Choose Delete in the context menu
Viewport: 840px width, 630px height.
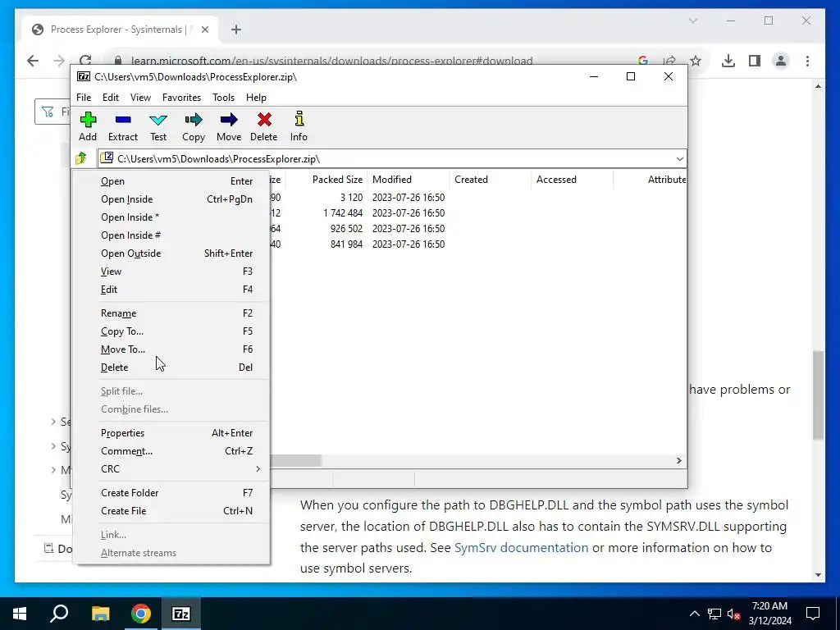[x=171, y=367]
